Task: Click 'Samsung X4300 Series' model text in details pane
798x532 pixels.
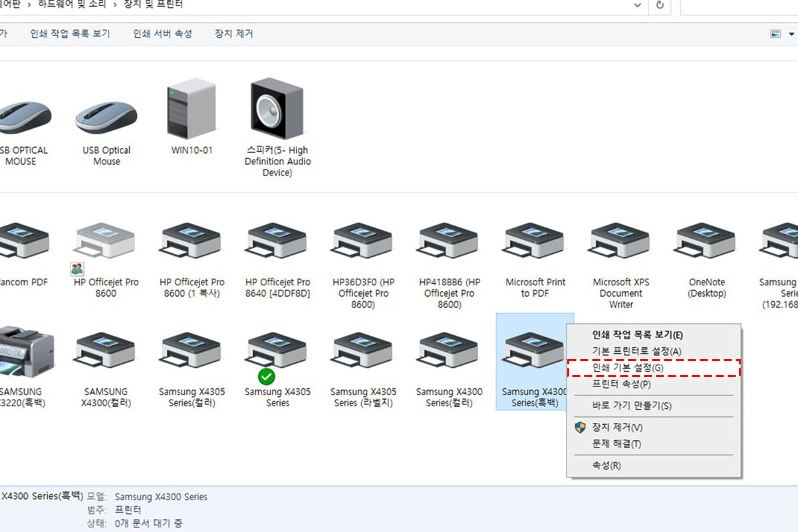Action: (161, 497)
